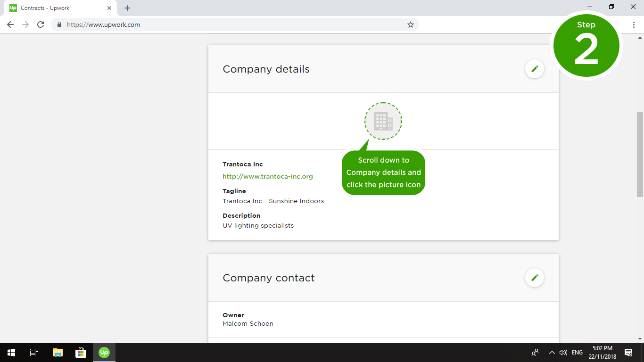Open Task View on taskbar
The width and height of the screenshot is (644, 362).
point(34,352)
